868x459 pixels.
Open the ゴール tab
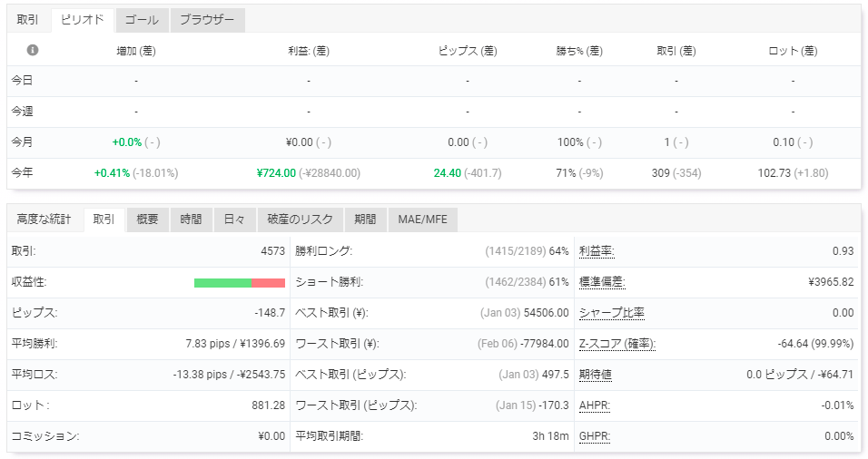pyautogui.click(x=142, y=20)
